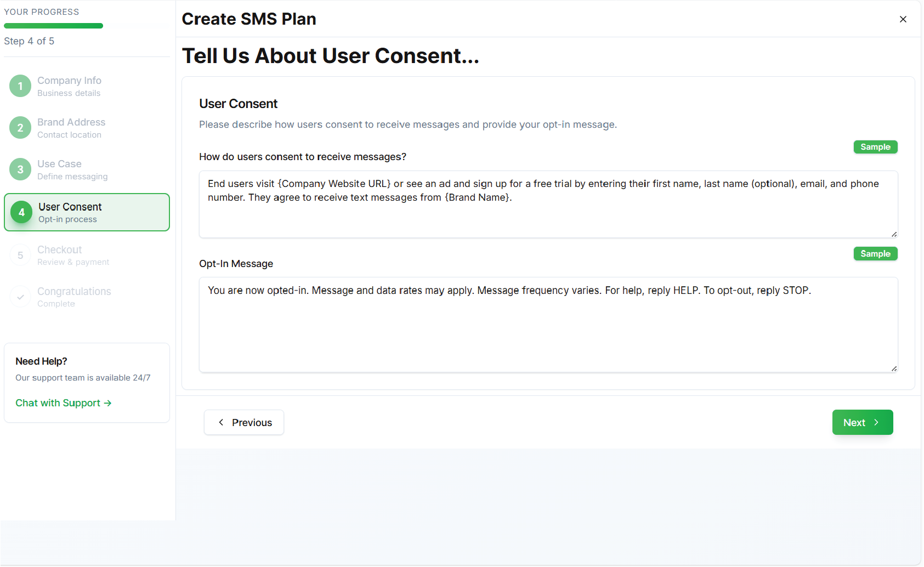Click the green progress bar under Your Progress

point(53,25)
